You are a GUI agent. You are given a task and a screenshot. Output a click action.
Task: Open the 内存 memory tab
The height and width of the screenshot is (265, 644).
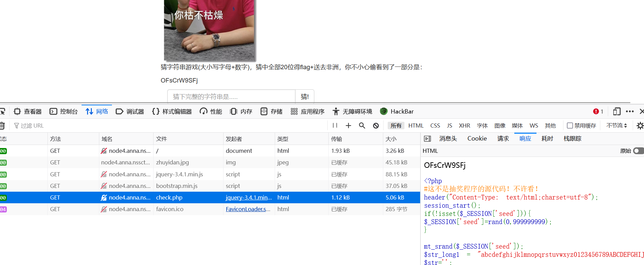pyautogui.click(x=241, y=112)
